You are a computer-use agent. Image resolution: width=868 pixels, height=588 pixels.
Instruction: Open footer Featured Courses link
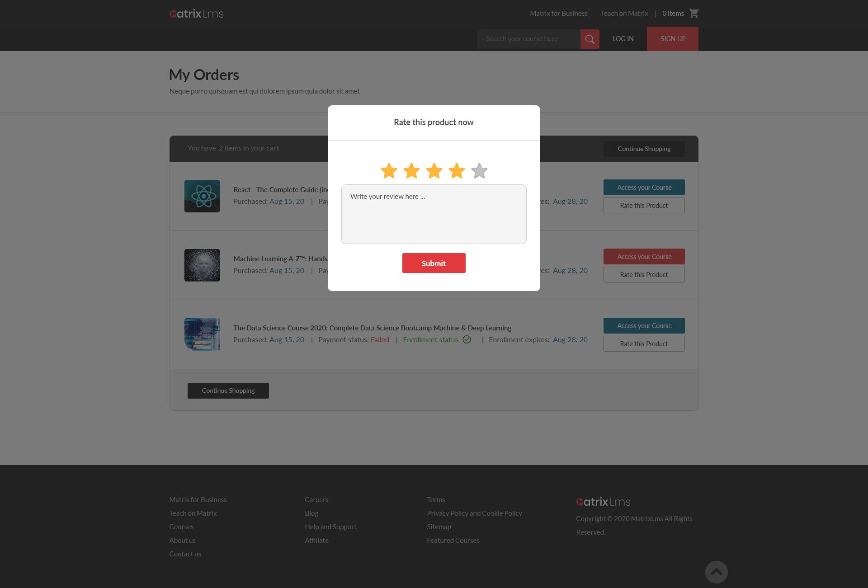point(453,540)
